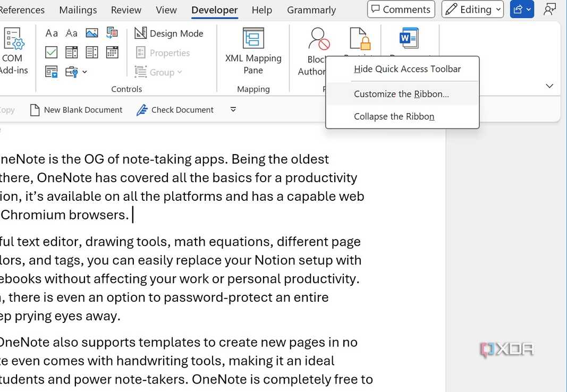The image size is (567, 392).
Task: Toggle Design Mode in Controls group
Action: (169, 33)
